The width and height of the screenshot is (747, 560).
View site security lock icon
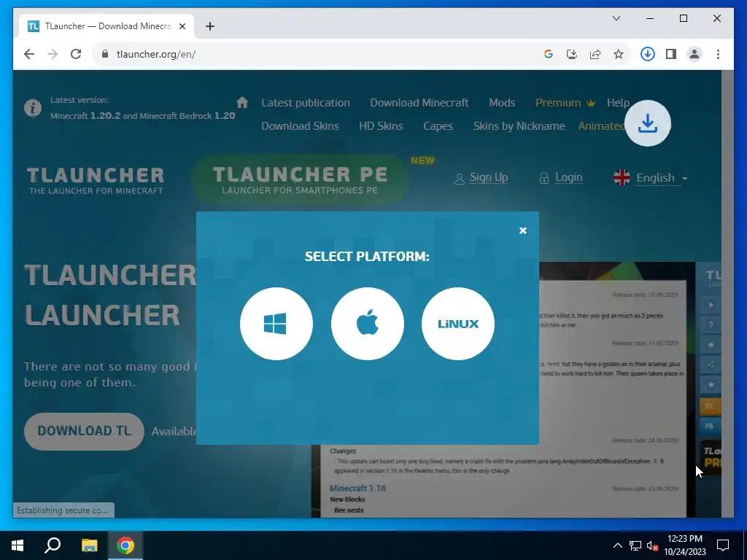[104, 54]
